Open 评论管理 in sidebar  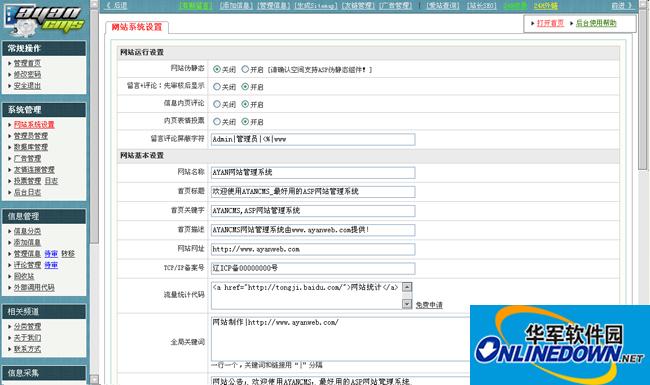click(27, 264)
